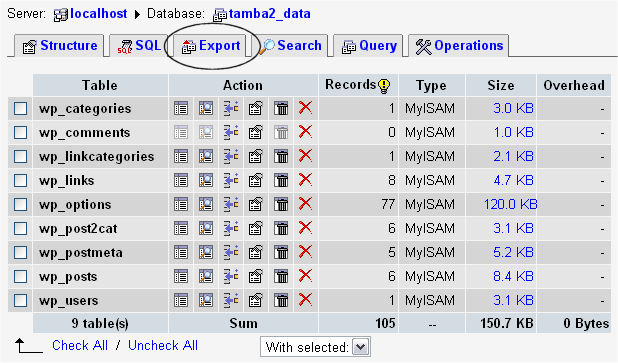
Task: Click the insert icon for wp_options
Action: (231, 205)
